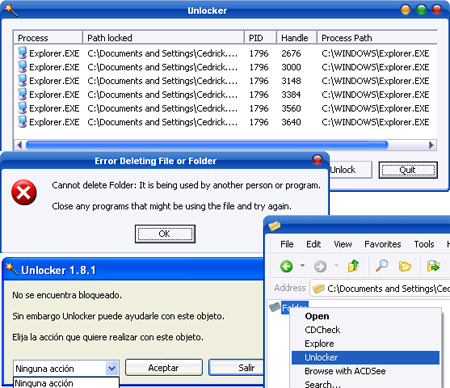Screen dimensions: 450x388
Task: Close the Error Deleting File dialog
Action: pyautogui.click(x=317, y=160)
